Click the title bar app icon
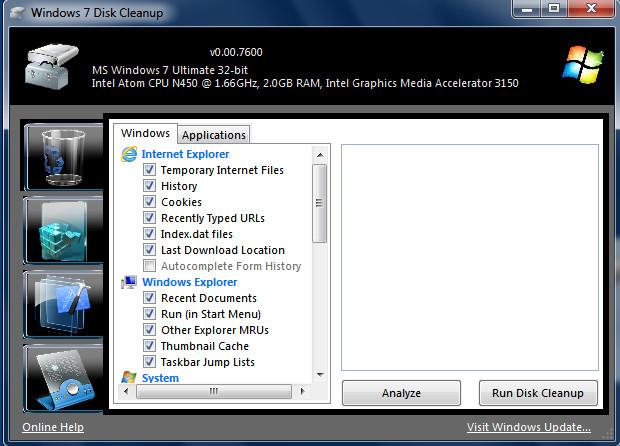The image size is (620, 446). [x=17, y=13]
